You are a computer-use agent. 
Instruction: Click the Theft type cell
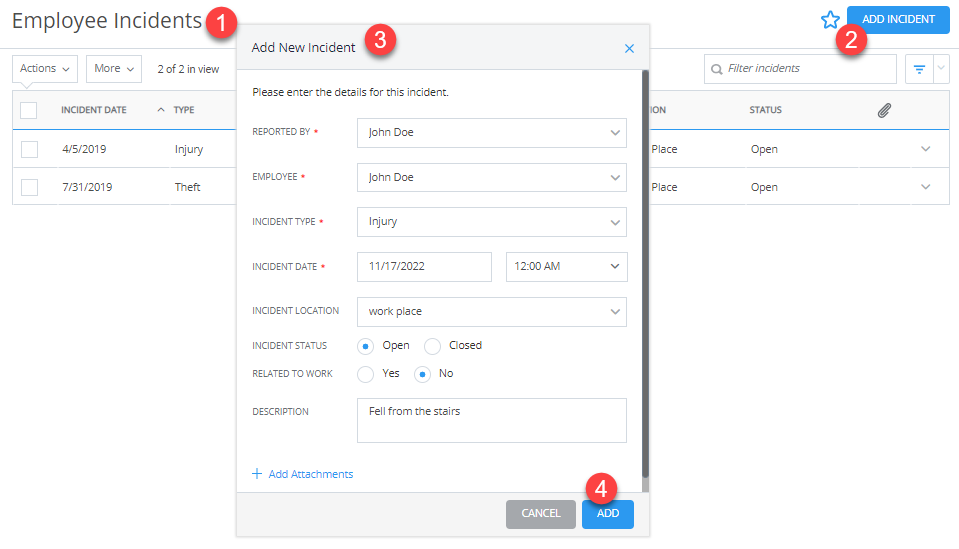point(187,187)
